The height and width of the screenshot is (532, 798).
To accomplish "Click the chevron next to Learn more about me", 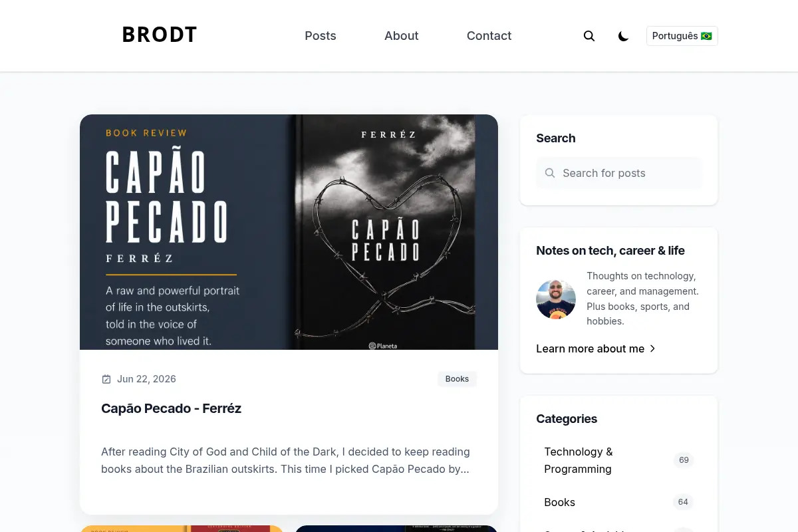I will coord(652,348).
